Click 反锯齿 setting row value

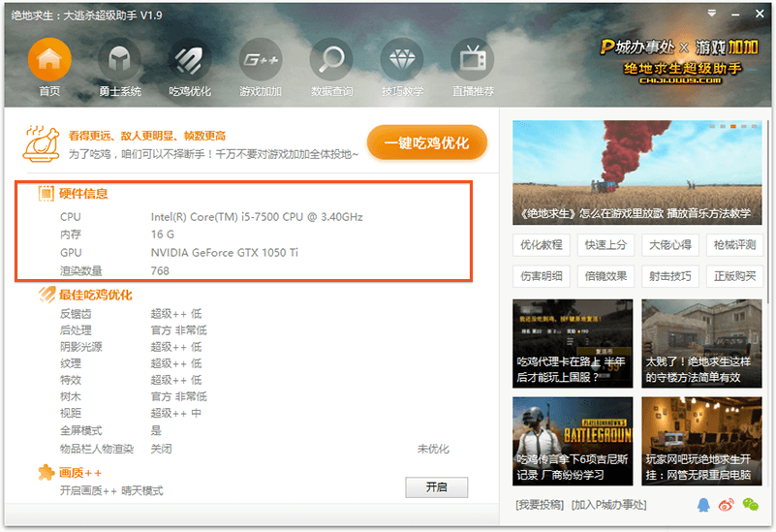click(x=176, y=314)
